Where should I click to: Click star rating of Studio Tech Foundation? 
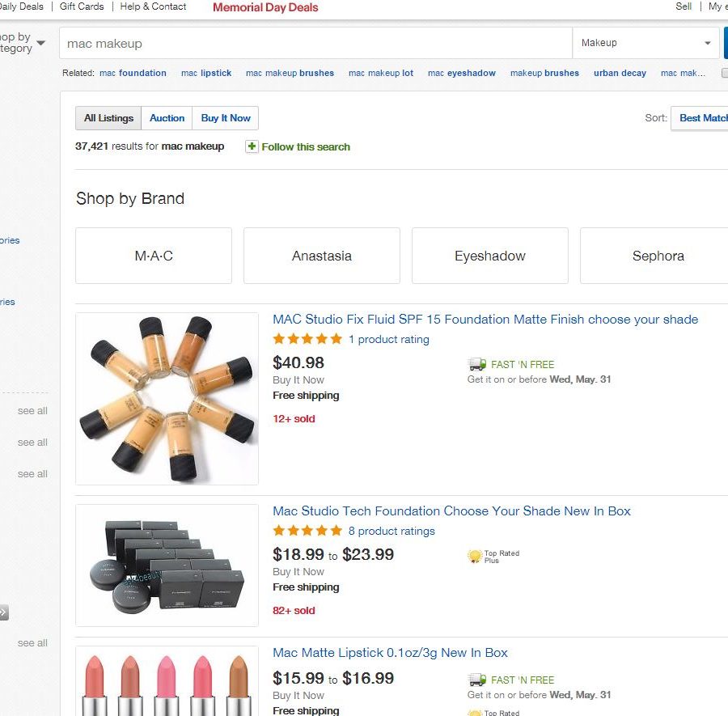[x=307, y=531]
